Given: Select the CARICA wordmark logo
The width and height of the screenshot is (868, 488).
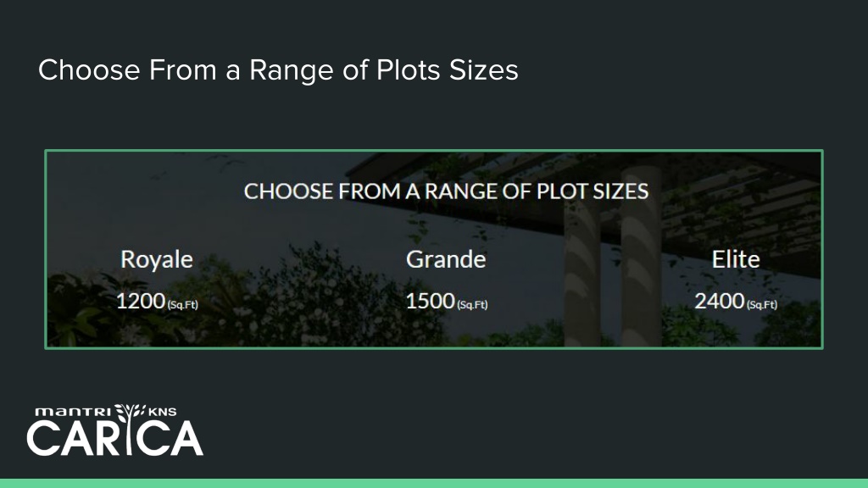Looking at the screenshot, I should pyautogui.click(x=115, y=438).
